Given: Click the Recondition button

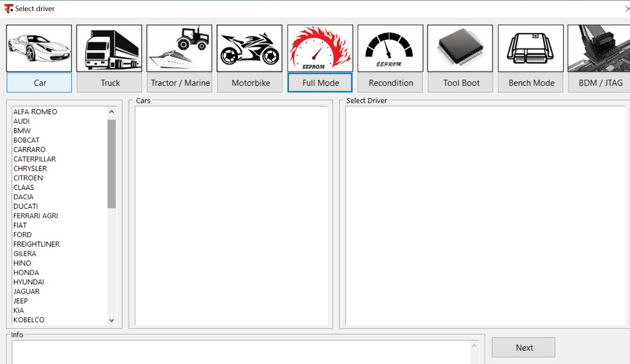Looking at the screenshot, I should click(391, 83).
